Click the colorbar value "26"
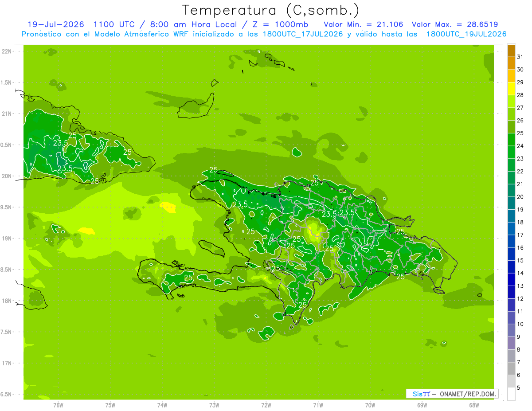This screenshot has width=532, height=411. tap(520, 120)
